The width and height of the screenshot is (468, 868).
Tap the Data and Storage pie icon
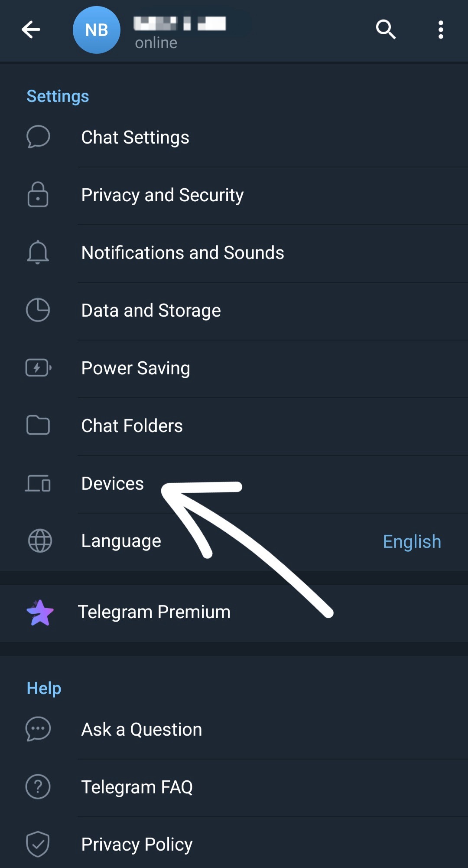(x=38, y=310)
